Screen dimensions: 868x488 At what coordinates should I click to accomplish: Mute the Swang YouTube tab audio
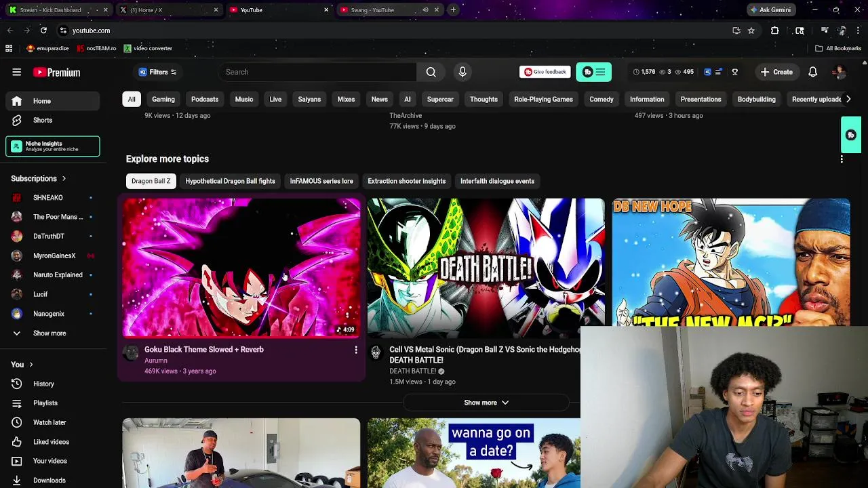tap(425, 10)
